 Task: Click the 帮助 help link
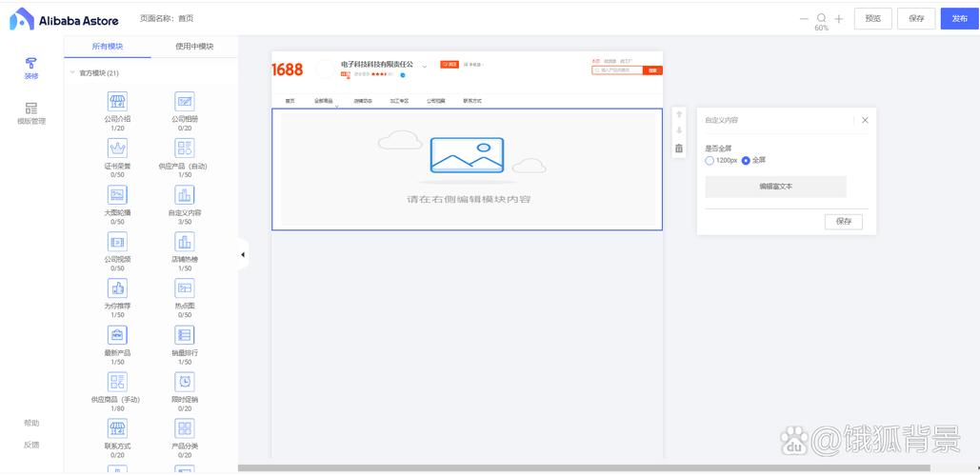click(x=31, y=423)
